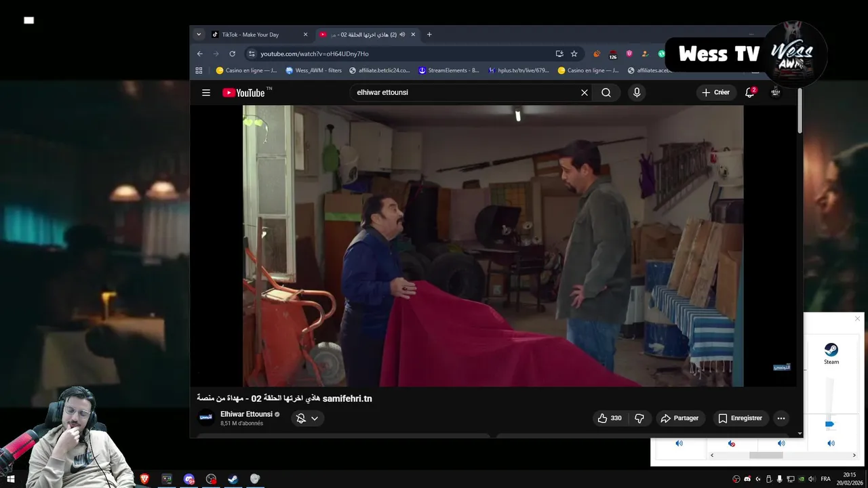This screenshot has width=868, height=488.
Task: Click Enregistrer to save the video
Action: [x=741, y=418]
